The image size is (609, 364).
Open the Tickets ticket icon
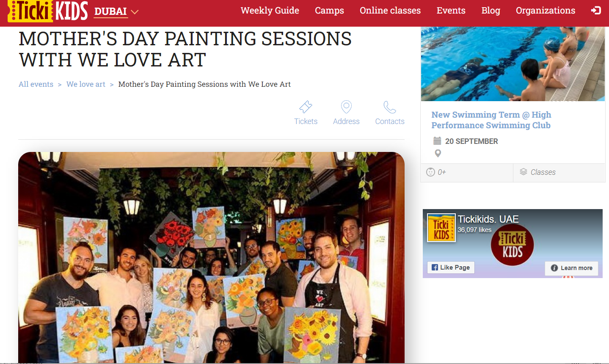[x=306, y=107]
